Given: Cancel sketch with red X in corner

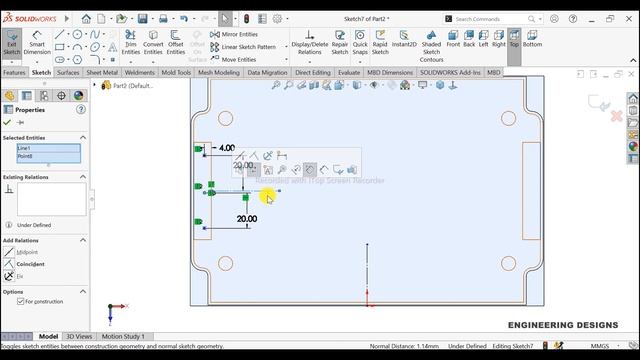Looking at the screenshot, I should click(616, 116).
